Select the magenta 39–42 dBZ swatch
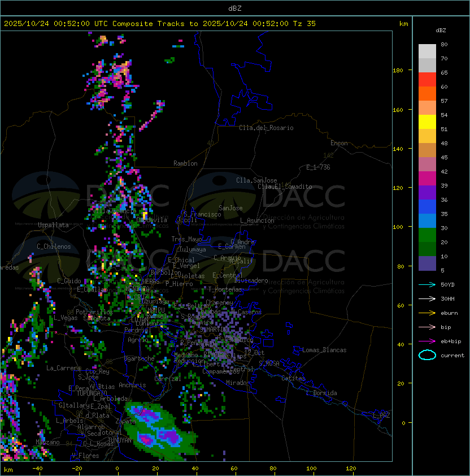 tap(427, 179)
